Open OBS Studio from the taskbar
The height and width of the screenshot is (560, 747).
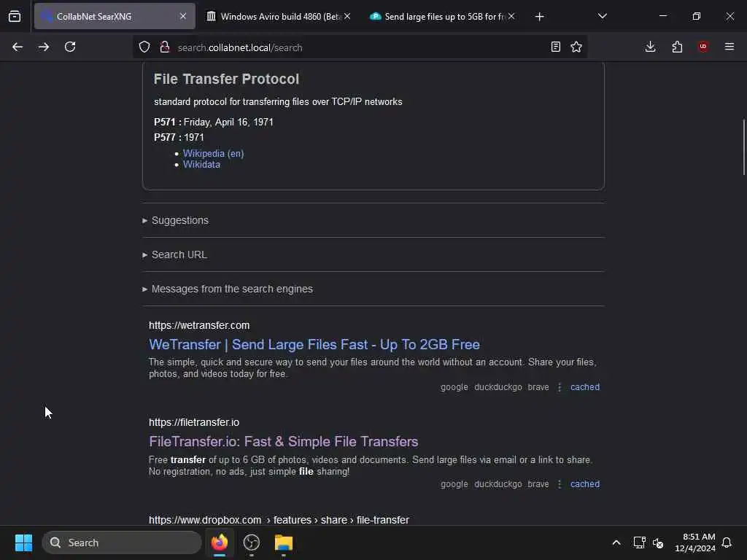pos(252,542)
